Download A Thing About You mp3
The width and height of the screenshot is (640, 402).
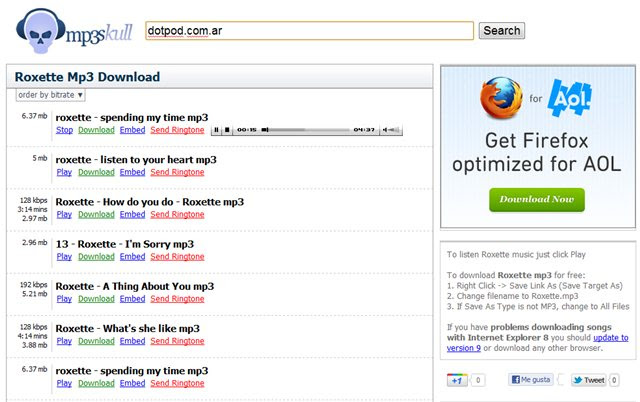[96, 299]
